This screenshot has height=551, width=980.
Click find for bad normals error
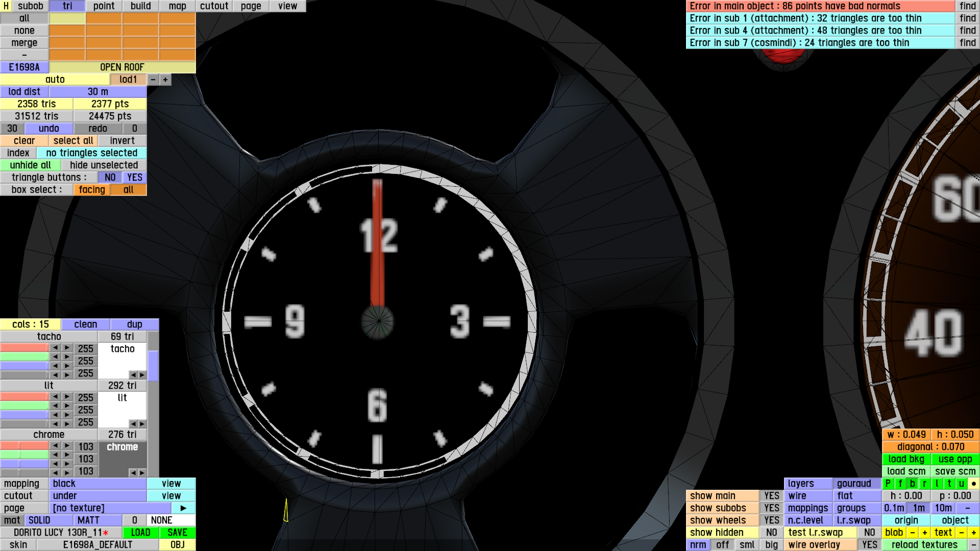point(967,6)
